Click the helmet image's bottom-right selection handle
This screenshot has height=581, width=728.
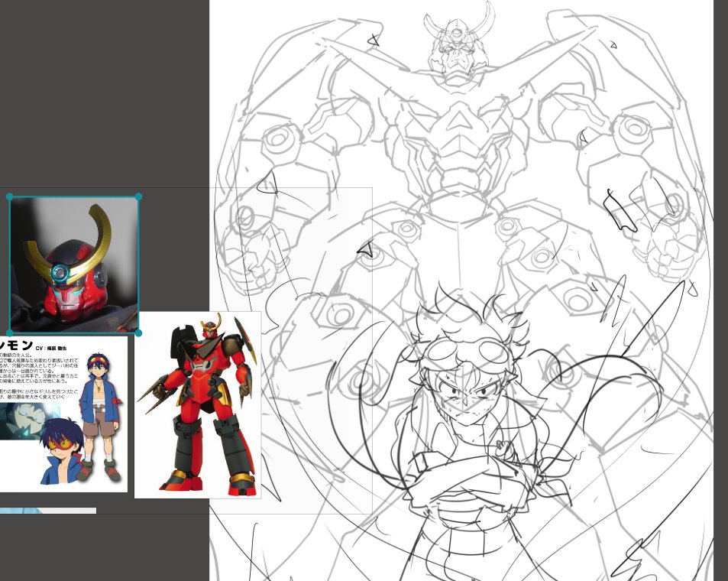click(x=138, y=333)
